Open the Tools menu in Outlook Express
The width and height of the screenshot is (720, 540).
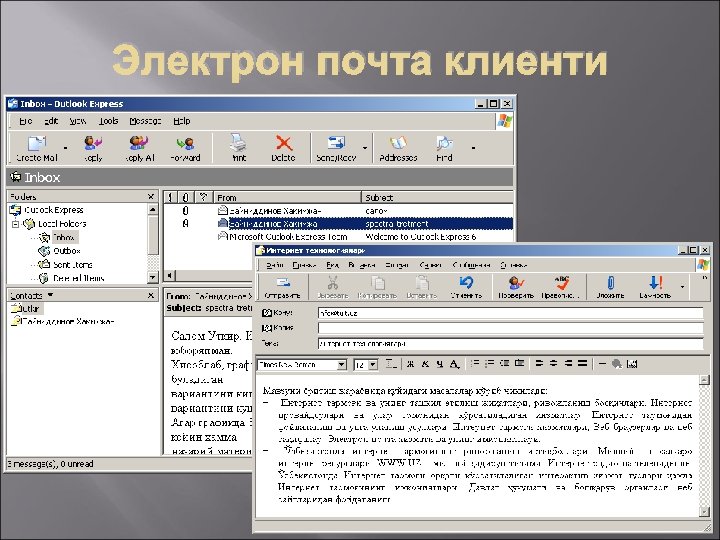[x=108, y=121]
